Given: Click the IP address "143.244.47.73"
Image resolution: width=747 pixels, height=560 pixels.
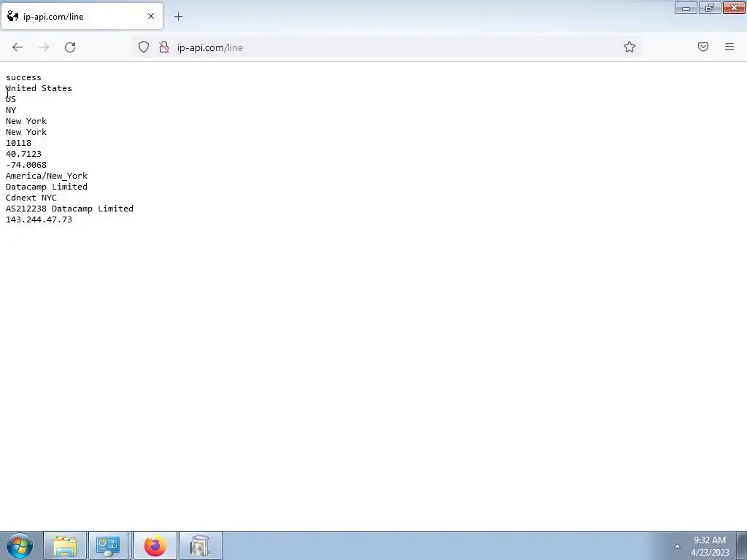Looking at the screenshot, I should (39, 219).
